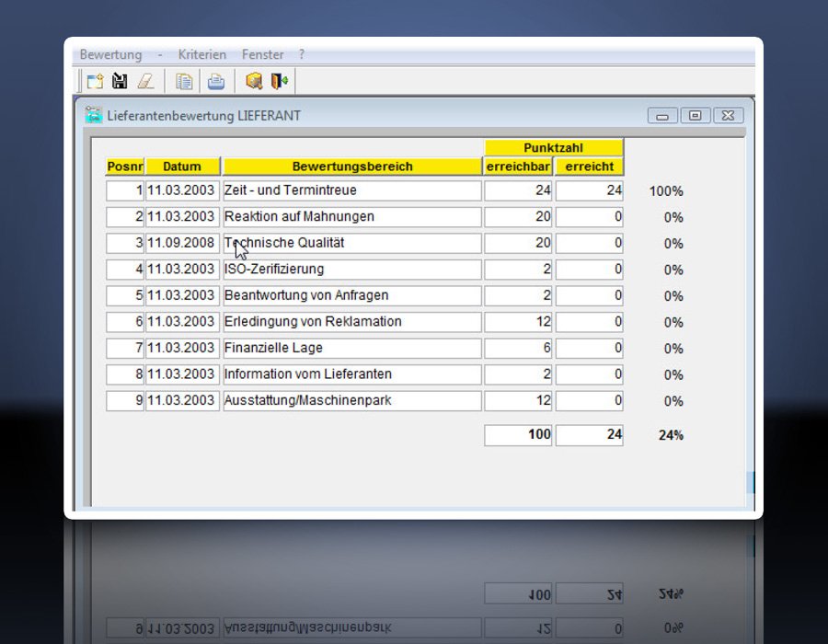Click the Datum column header
Image resolution: width=828 pixels, height=644 pixels.
pos(182,167)
